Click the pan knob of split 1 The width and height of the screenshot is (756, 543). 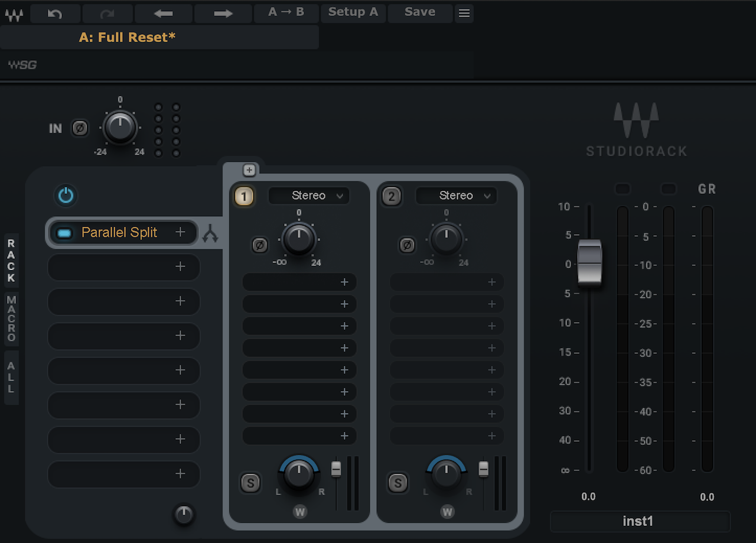(x=299, y=474)
